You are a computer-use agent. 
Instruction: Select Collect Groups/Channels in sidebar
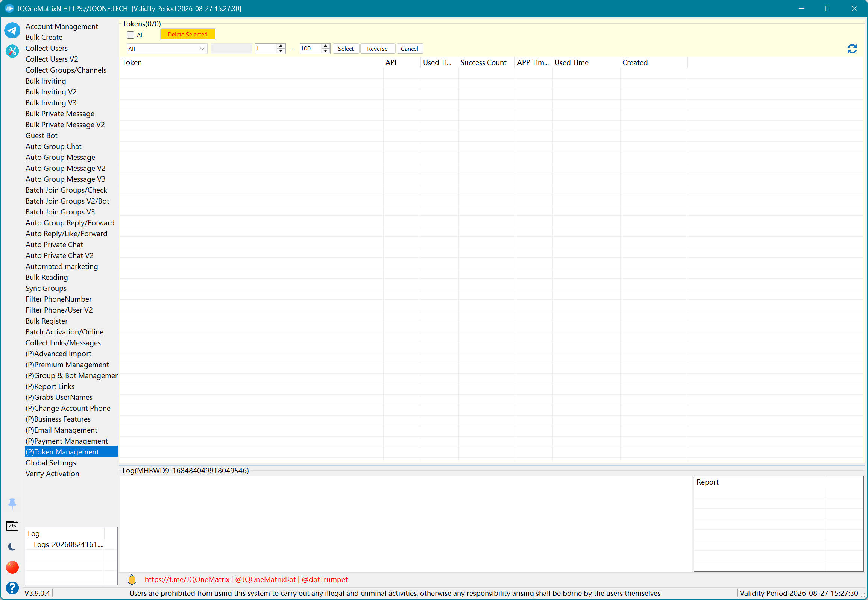click(66, 70)
